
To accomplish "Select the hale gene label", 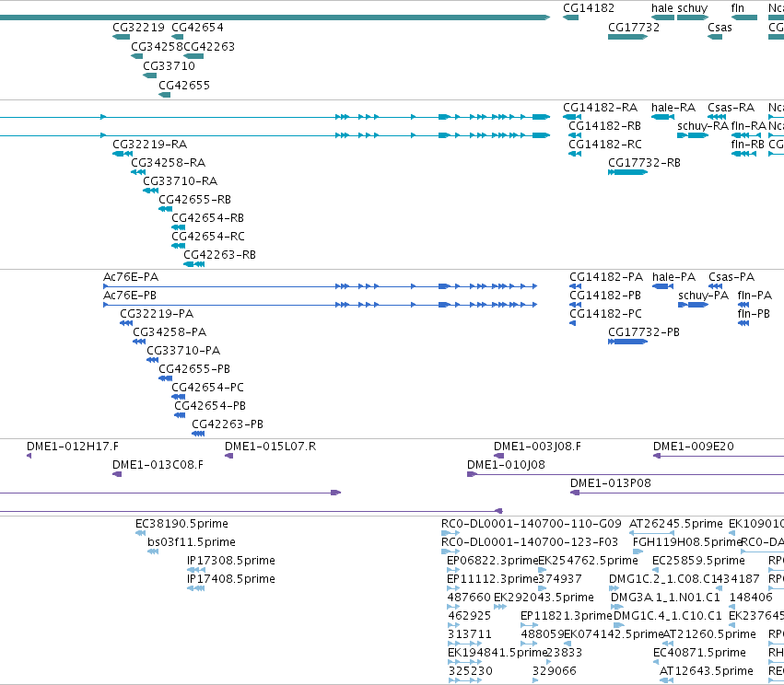I will point(662,8).
